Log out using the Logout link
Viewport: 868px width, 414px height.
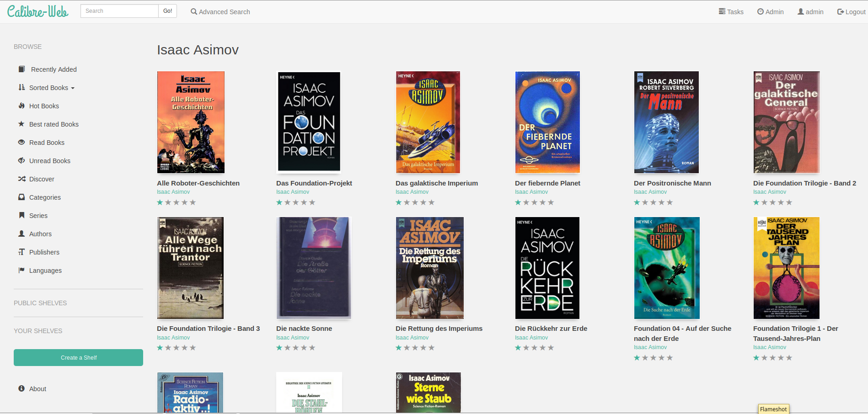coord(851,12)
